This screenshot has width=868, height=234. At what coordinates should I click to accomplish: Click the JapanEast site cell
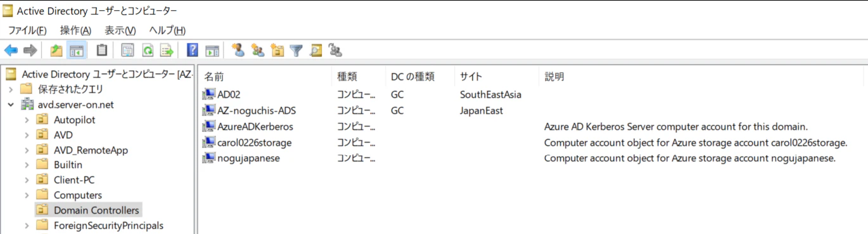(x=481, y=110)
